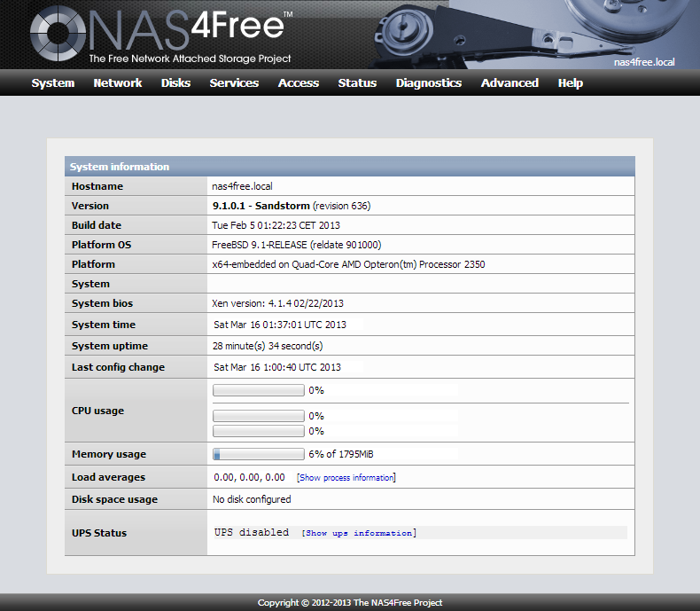Open the Help menu
Viewport: 700px width, 611px height.
click(571, 83)
